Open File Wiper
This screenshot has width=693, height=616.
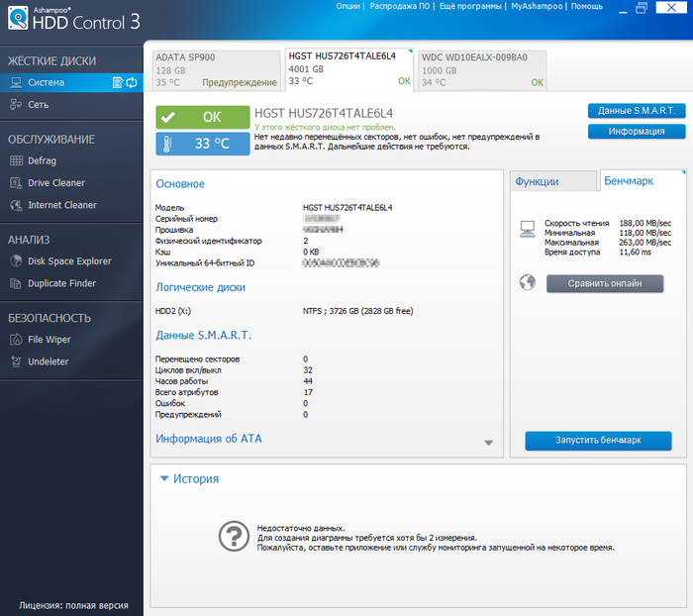(71, 340)
